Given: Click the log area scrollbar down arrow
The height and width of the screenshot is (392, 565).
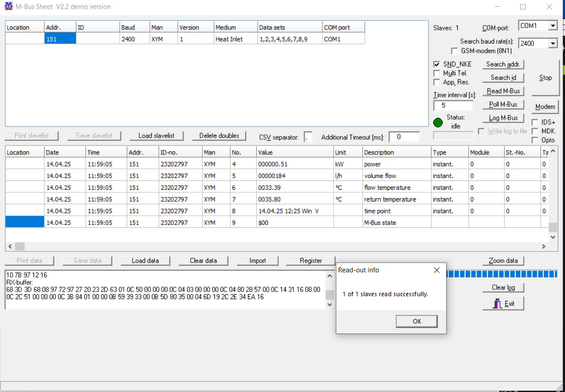Looking at the screenshot, I should (330, 304).
